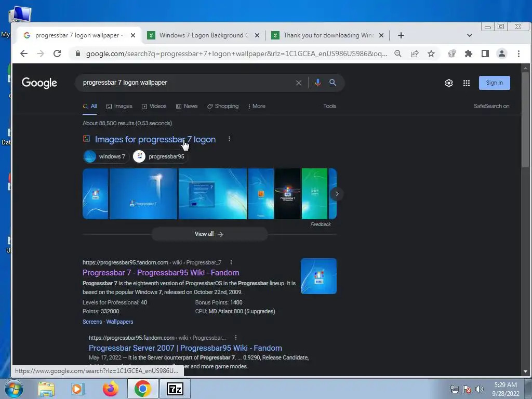The height and width of the screenshot is (399, 532).
Task: Filter images by progressbar95 chip
Action: tap(160, 156)
